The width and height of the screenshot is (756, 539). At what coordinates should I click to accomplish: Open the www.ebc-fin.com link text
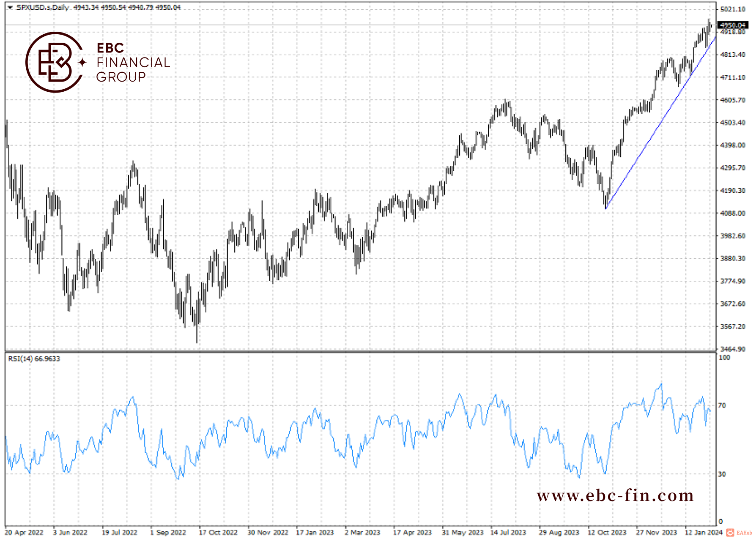coord(615,495)
